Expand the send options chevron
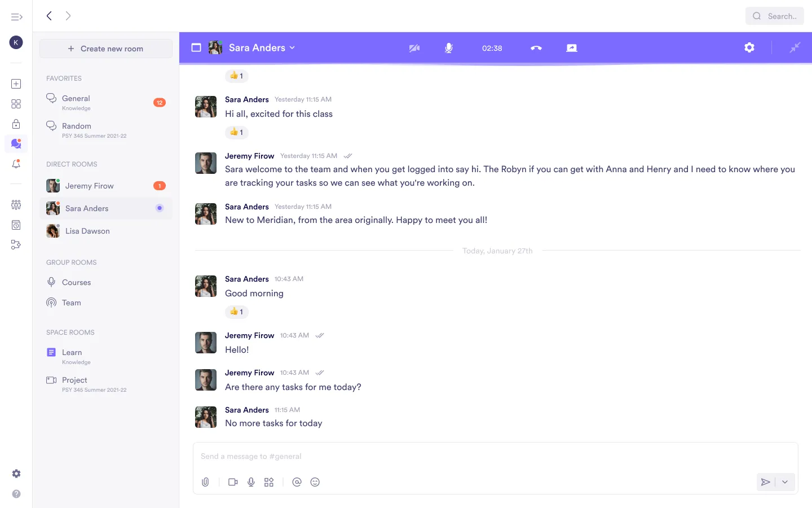Image resolution: width=812 pixels, height=508 pixels. pyautogui.click(x=784, y=482)
